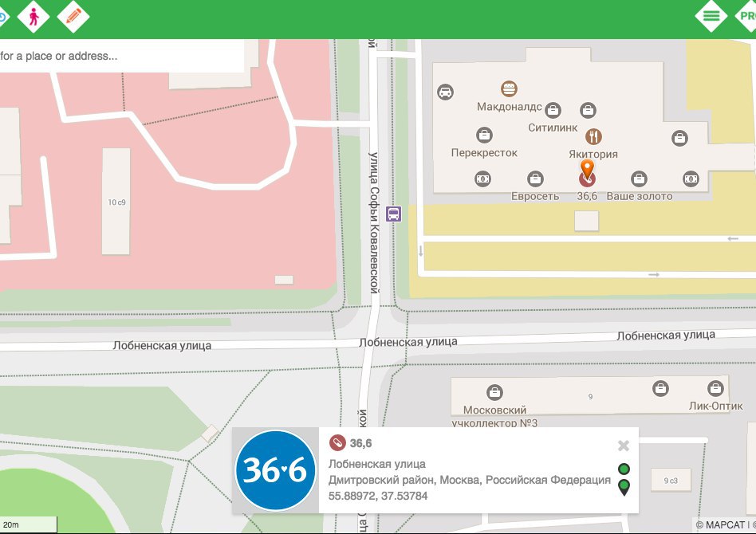Click the building labeled 10 с9

[116, 202]
